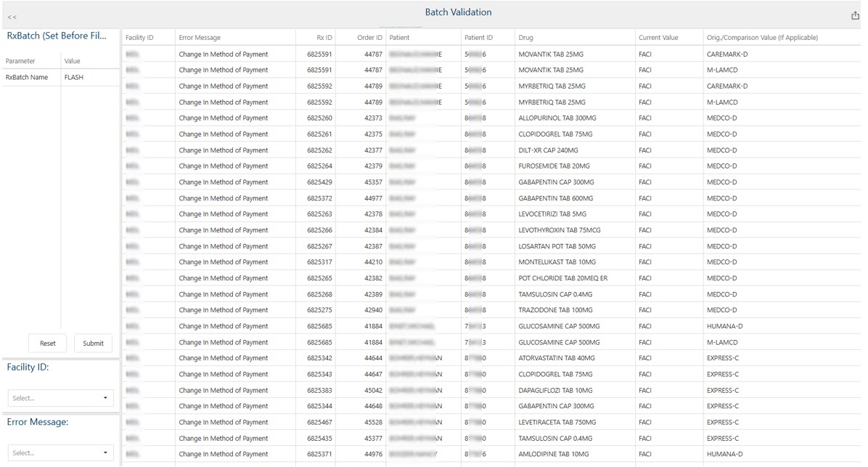Sort by Rx ID column header

(324, 38)
